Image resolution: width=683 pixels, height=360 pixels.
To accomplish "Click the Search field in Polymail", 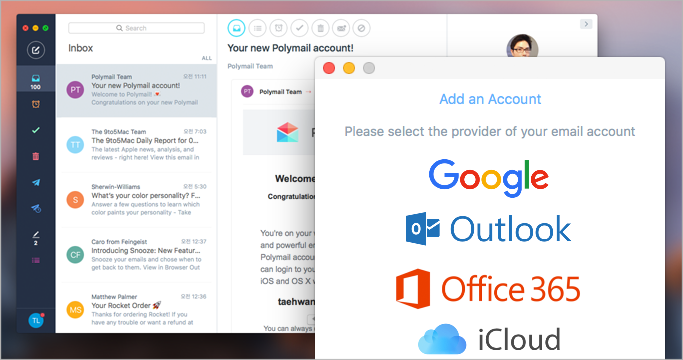I will point(136,28).
